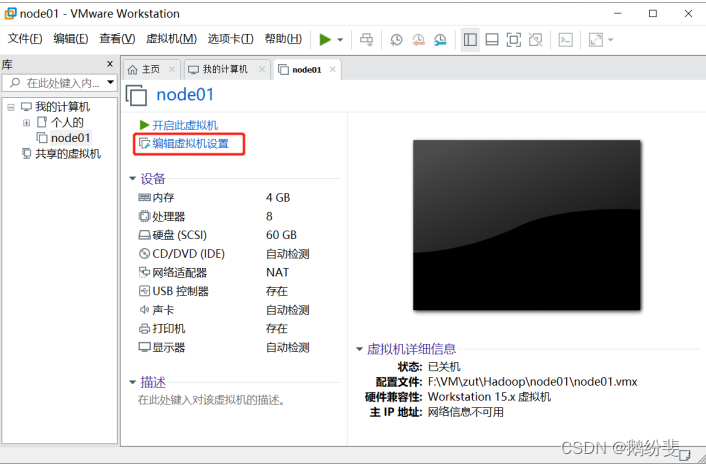This screenshot has width=706, height=466.
Task: Toggle the thumbnail bar view icon
Action: [492, 40]
